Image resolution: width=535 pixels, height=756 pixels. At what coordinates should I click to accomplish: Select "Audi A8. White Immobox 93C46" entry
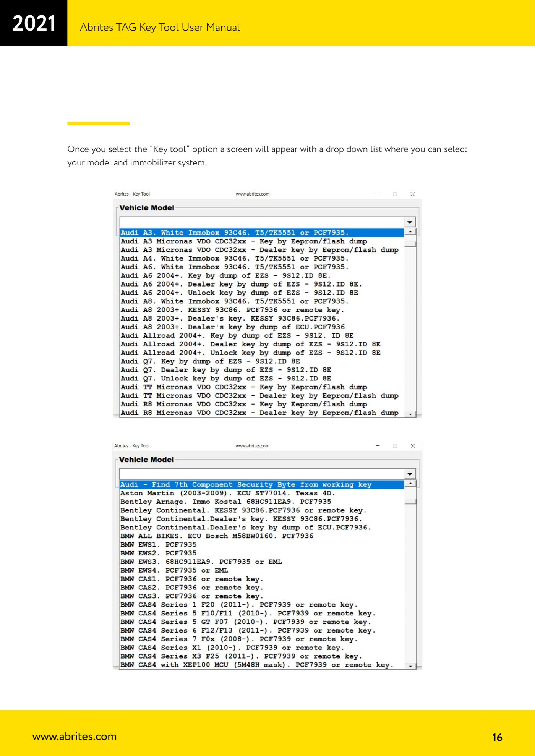pyautogui.click(x=262, y=301)
